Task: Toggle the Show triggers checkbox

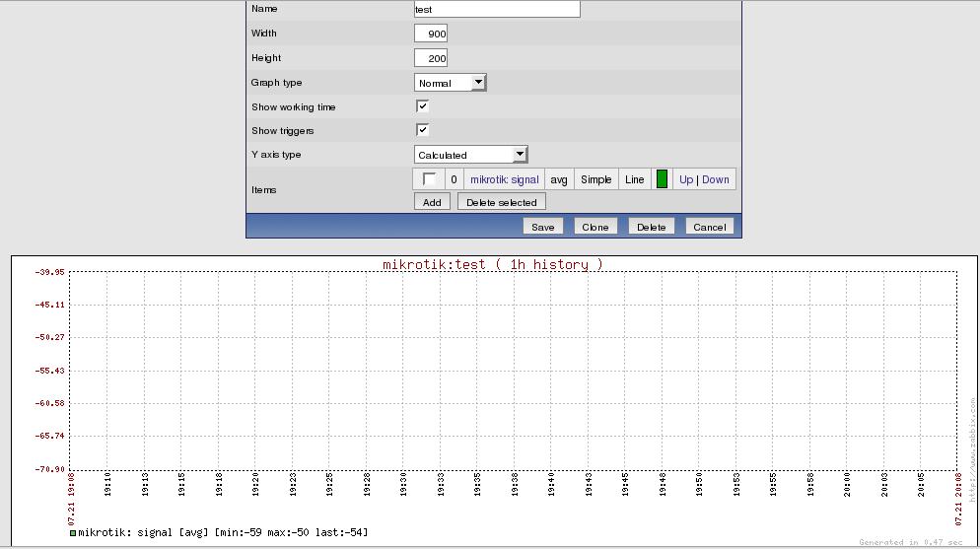Action: click(x=422, y=130)
